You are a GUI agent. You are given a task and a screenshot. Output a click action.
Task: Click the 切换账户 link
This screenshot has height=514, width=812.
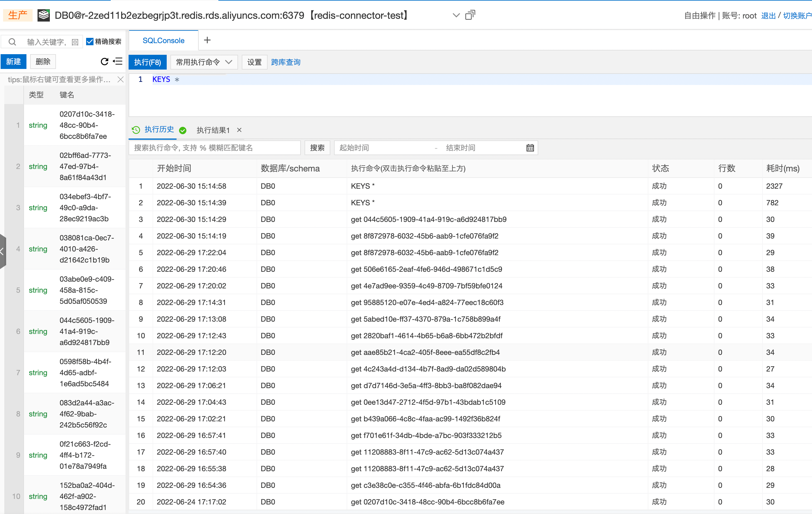[797, 15]
